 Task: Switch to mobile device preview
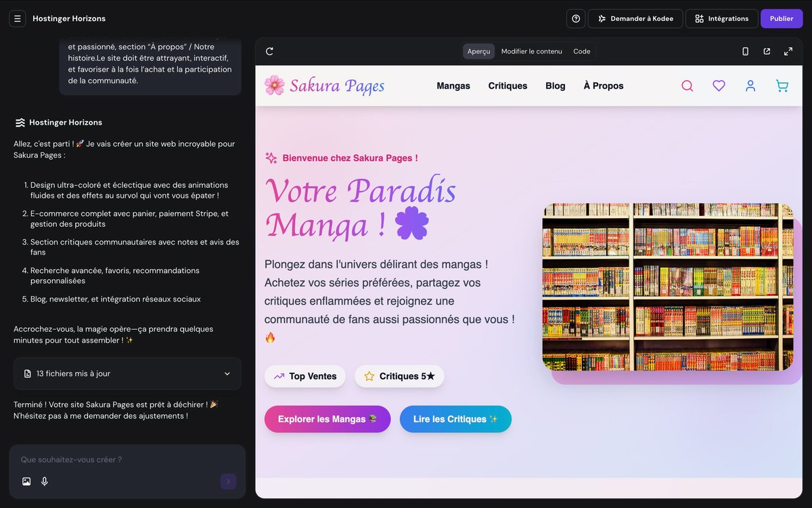tap(745, 51)
